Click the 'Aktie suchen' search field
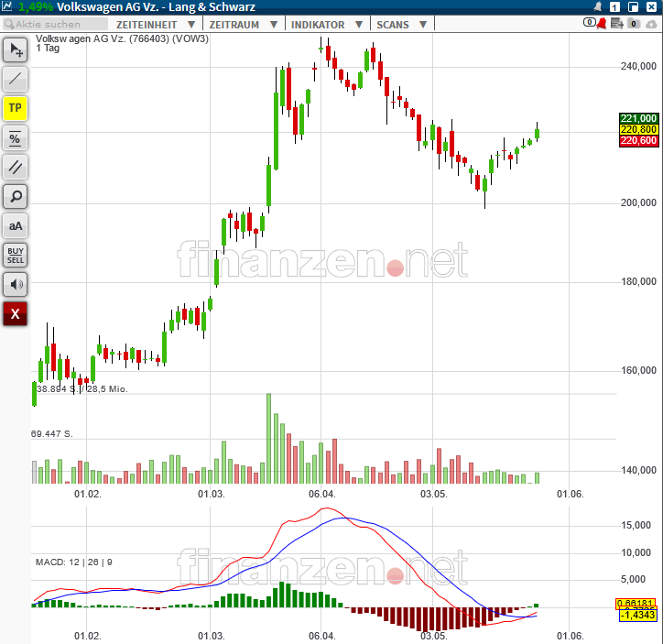The width and height of the screenshot is (663, 644). (x=55, y=24)
